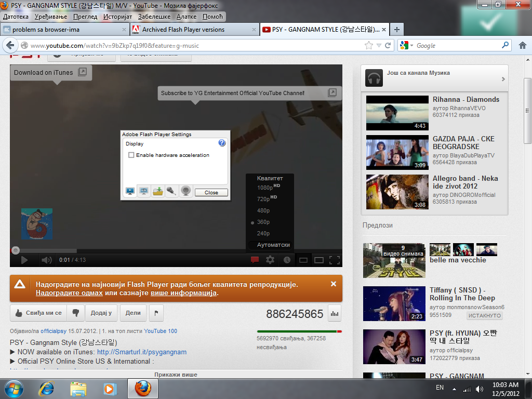This screenshot has width=532, height=399.
Task: Open PSY ft. HYUNA video title
Action: 463,337
